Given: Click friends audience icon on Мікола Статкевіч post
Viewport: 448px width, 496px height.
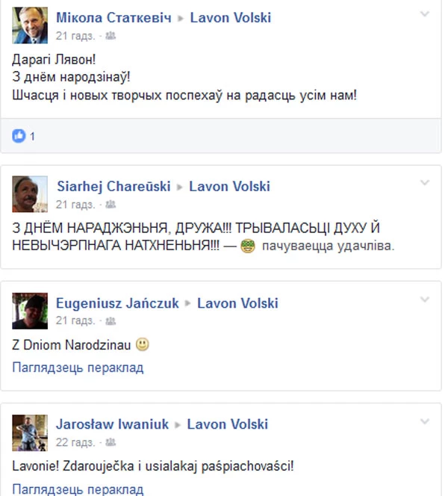Looking at the screenshot, I should click(111, 36).
